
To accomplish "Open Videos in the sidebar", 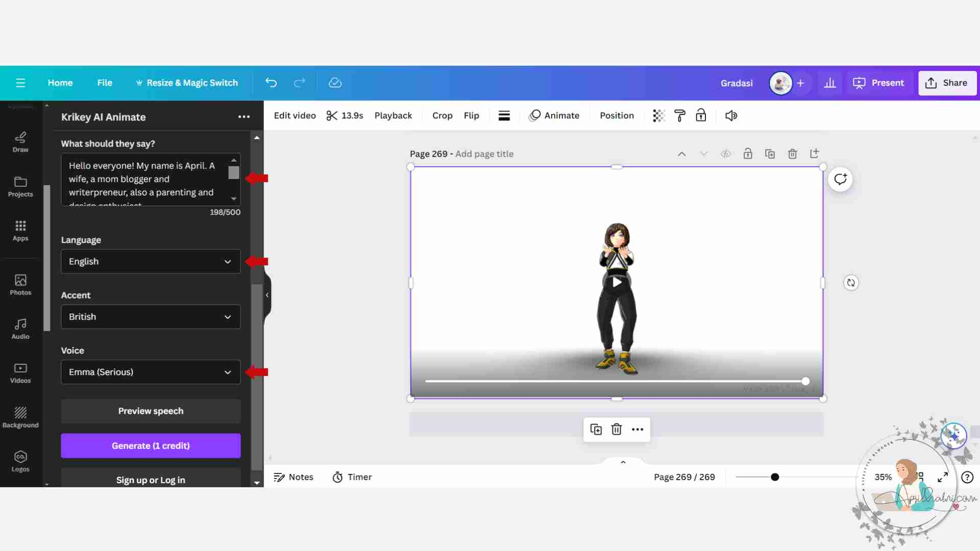I will (x=20, y=373).
